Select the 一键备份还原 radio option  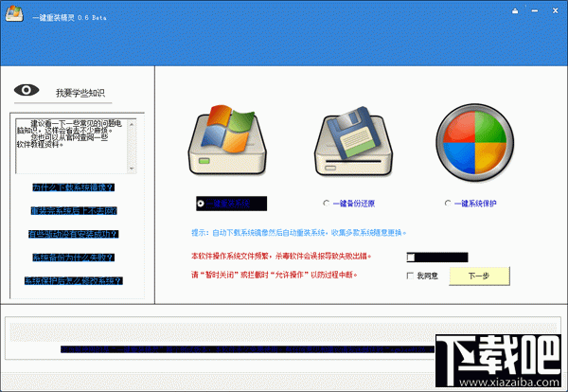326,204
